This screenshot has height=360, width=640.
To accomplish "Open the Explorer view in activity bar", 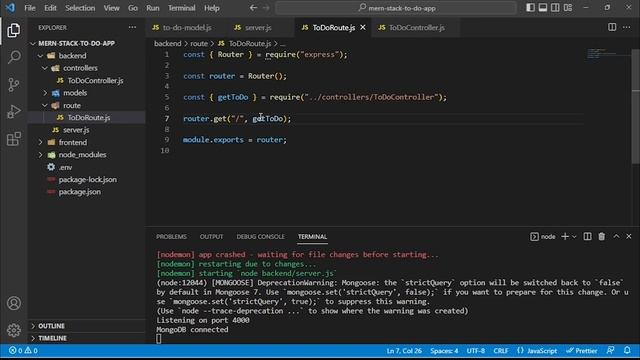I will pos(13,31).
